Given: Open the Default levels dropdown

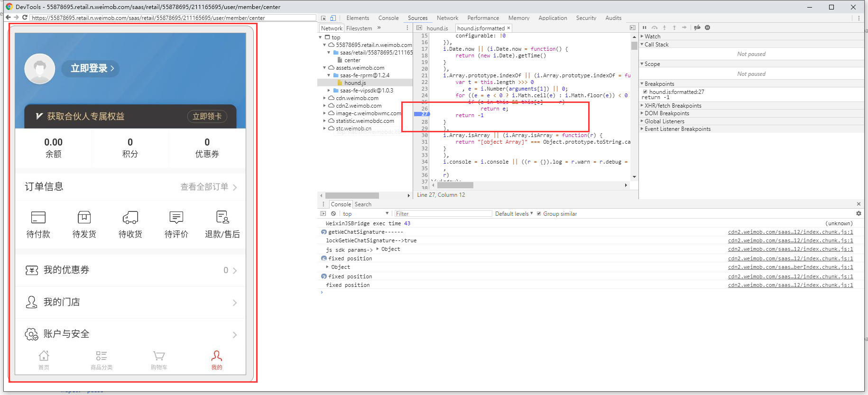Looking at the screenshot, I should pos(514,214).
